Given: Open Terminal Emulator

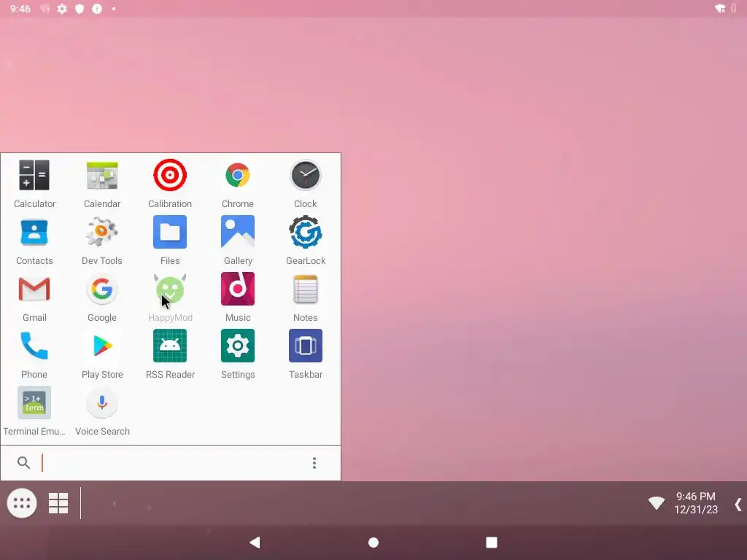Looking at the screenshot, I should pos(34,411).
